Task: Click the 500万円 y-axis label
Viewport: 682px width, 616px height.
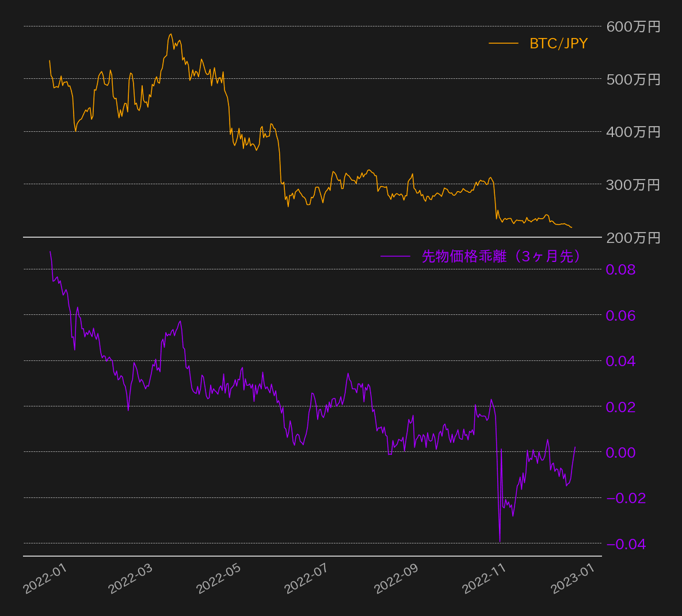Action: [633, 79]
